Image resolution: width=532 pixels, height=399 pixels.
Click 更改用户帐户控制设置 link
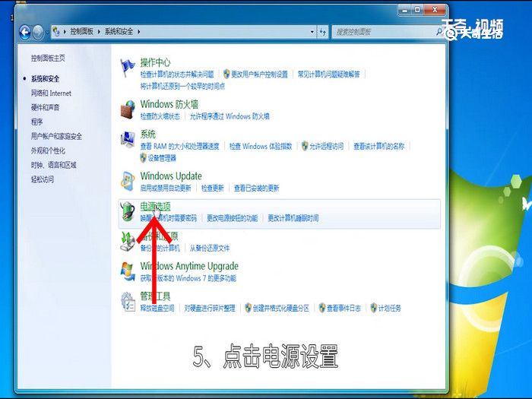click(259, 74)
